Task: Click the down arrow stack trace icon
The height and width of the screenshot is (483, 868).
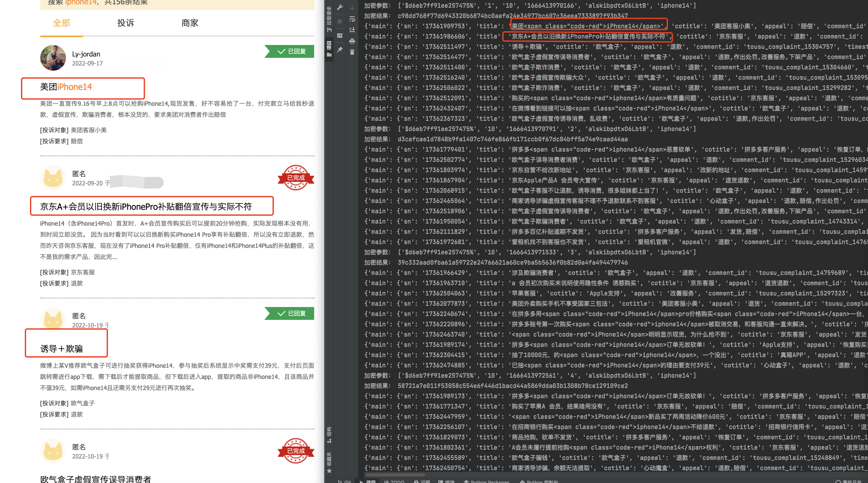Action: 352,8
